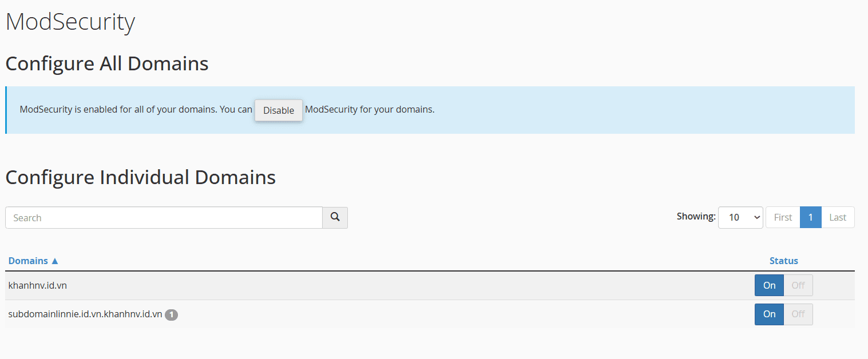Click the Configure Individual Domains heading
The width and height of the screenshot is (868, 359).
140,177
